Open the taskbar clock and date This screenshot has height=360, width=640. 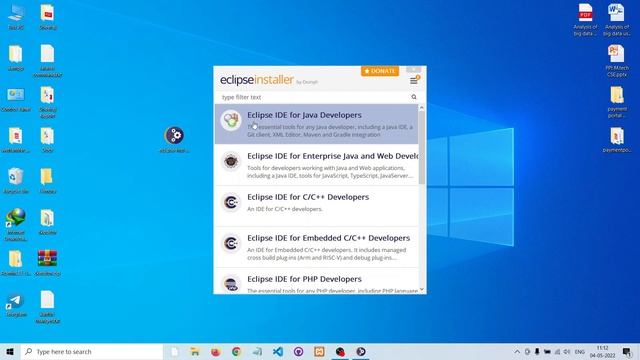click(x=602, y=351)
